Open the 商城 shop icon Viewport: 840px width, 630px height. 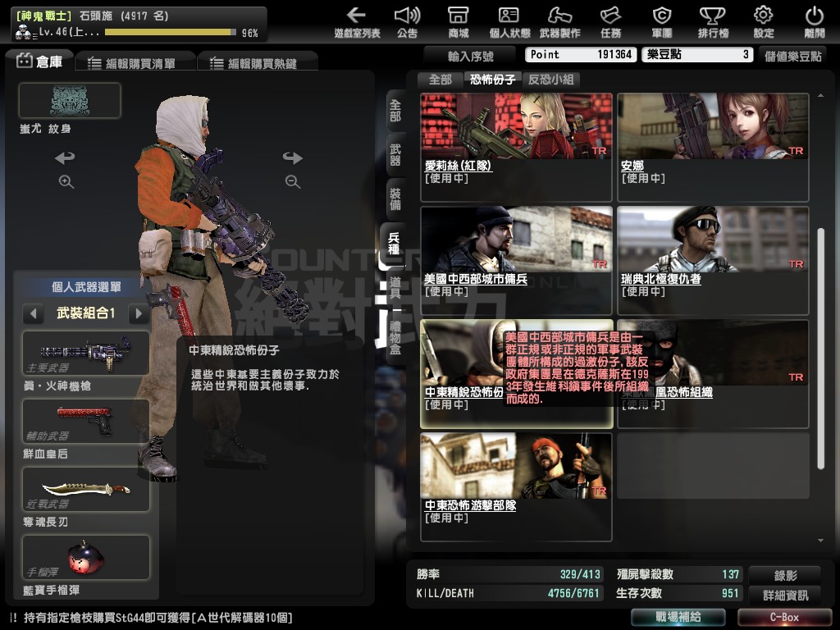coord(459,22)
